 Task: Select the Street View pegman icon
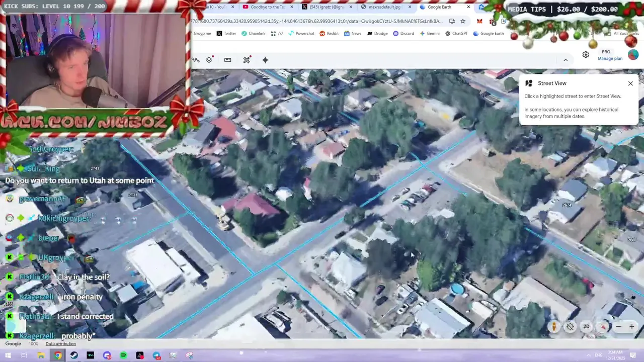554,327
